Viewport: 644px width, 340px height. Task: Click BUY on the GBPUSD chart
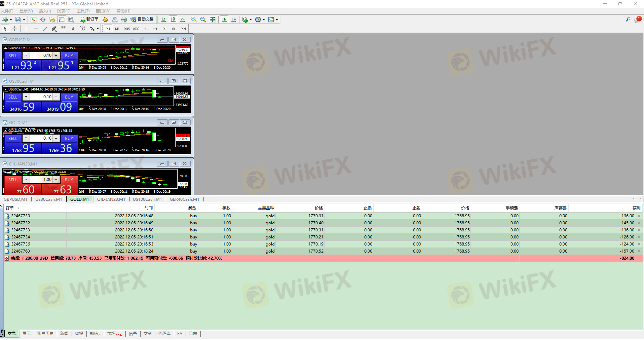click(69, 56)
